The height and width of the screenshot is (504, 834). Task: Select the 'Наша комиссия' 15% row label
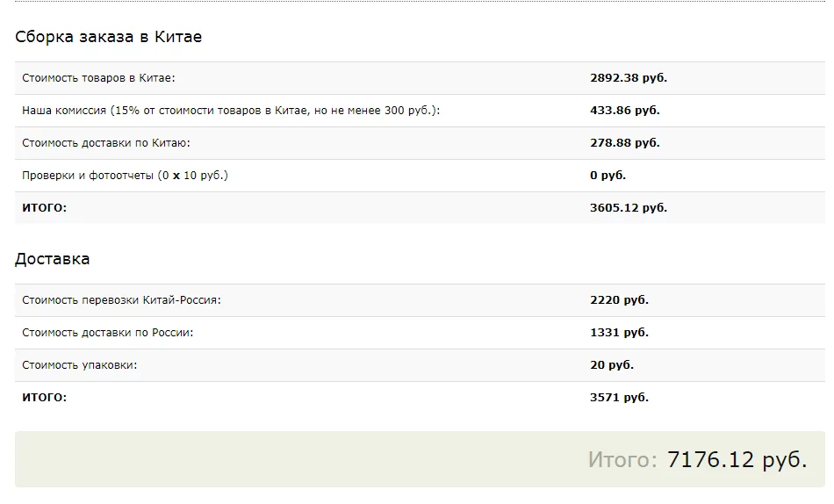[x=231, y=110]
